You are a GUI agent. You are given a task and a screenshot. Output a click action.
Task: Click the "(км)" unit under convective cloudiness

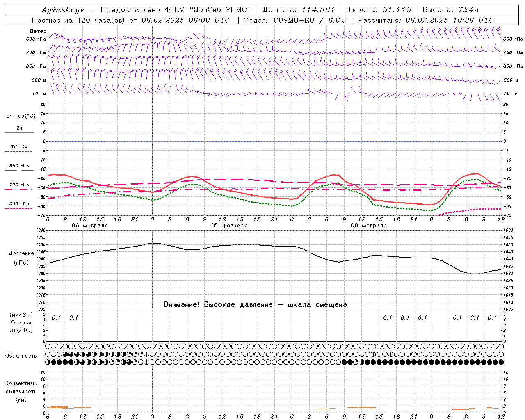coord(21,399)
